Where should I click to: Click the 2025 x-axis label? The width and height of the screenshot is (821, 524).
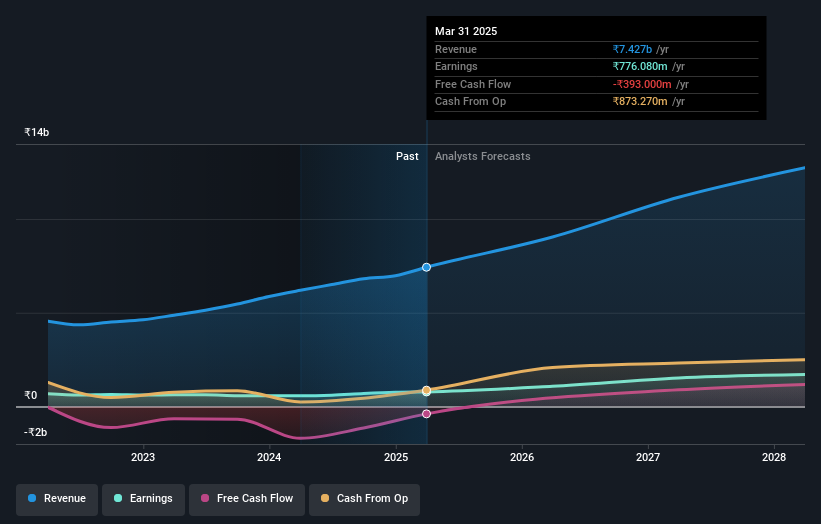click(x=396, y=457)
